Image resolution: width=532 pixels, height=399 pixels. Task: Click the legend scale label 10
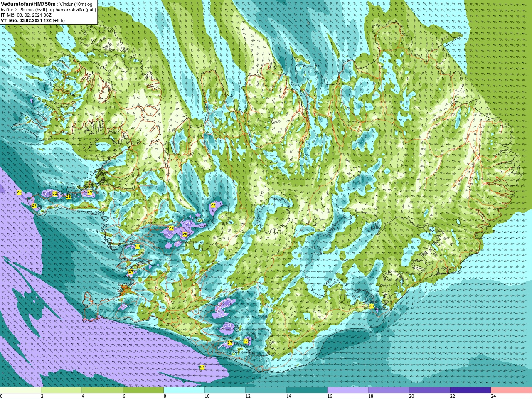pyautogui.click(x=207, y=396)
